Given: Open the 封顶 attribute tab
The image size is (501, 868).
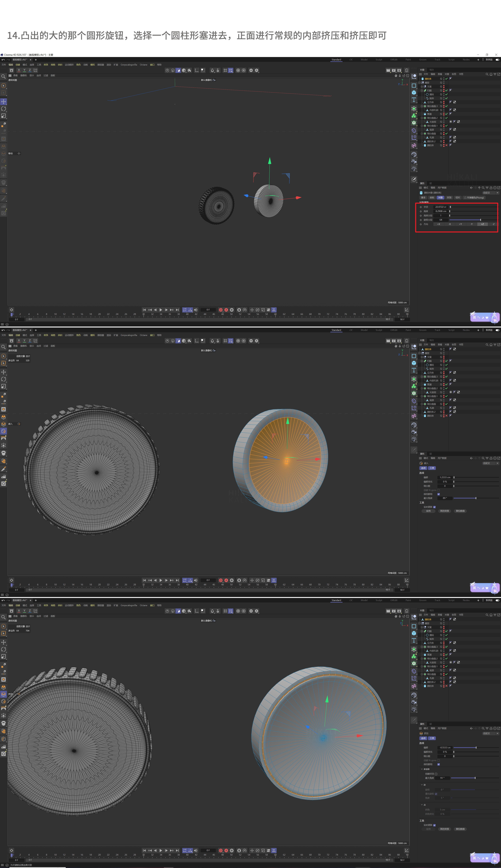Looking at the screenshot, I should 449,198.
